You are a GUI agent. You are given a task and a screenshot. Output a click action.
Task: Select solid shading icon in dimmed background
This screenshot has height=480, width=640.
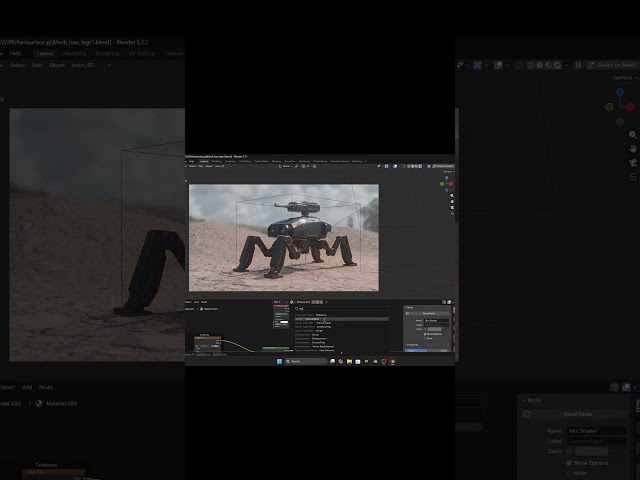click(x=540, y=65)
